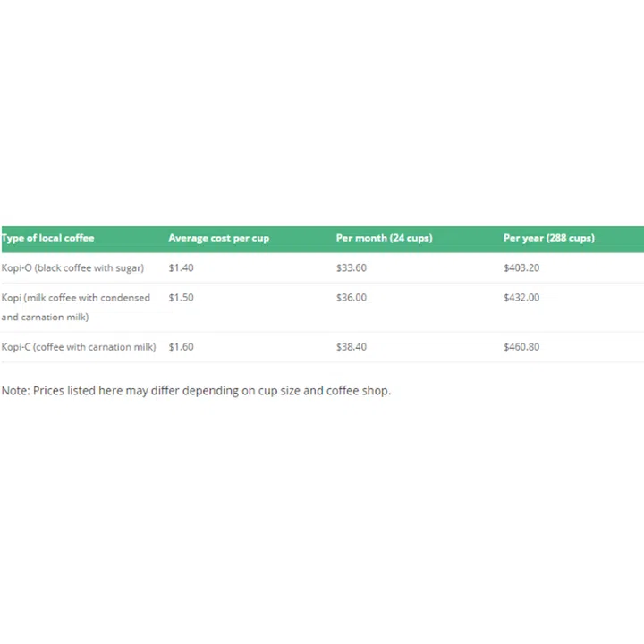
Task: Select the $1.50 price cell
Action: pyautogui.click(x=181, y=298)
